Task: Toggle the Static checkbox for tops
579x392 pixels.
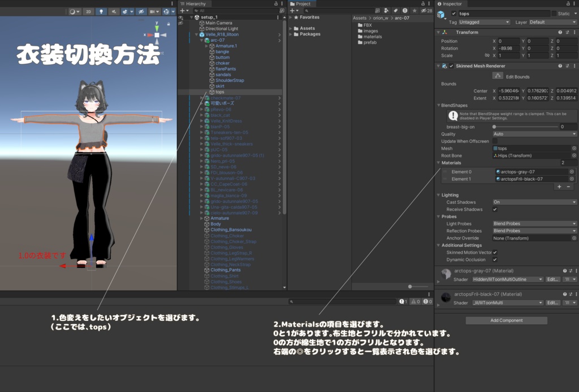Action: 554,14
